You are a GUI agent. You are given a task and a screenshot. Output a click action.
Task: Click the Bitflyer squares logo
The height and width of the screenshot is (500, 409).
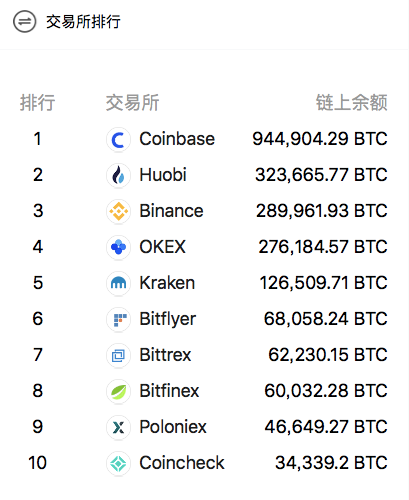(118, 319)
